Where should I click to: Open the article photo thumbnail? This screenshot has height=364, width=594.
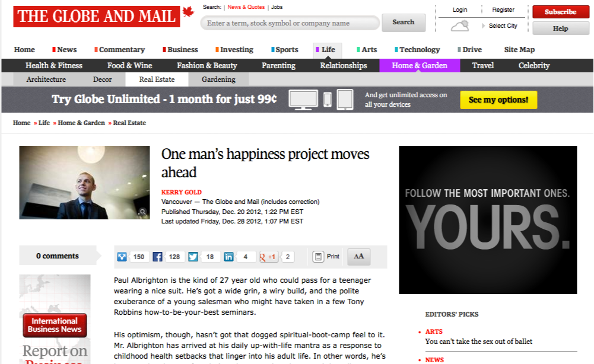point(84,183)
